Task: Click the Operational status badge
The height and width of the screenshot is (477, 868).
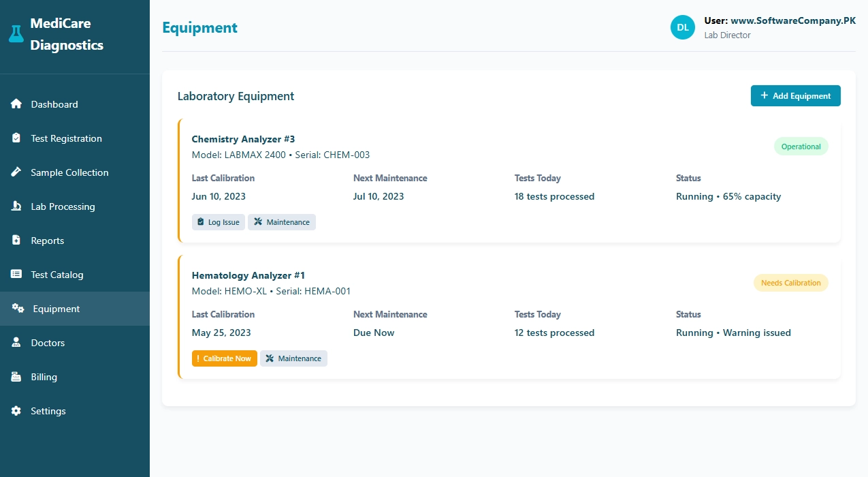Action: [801, 147]
